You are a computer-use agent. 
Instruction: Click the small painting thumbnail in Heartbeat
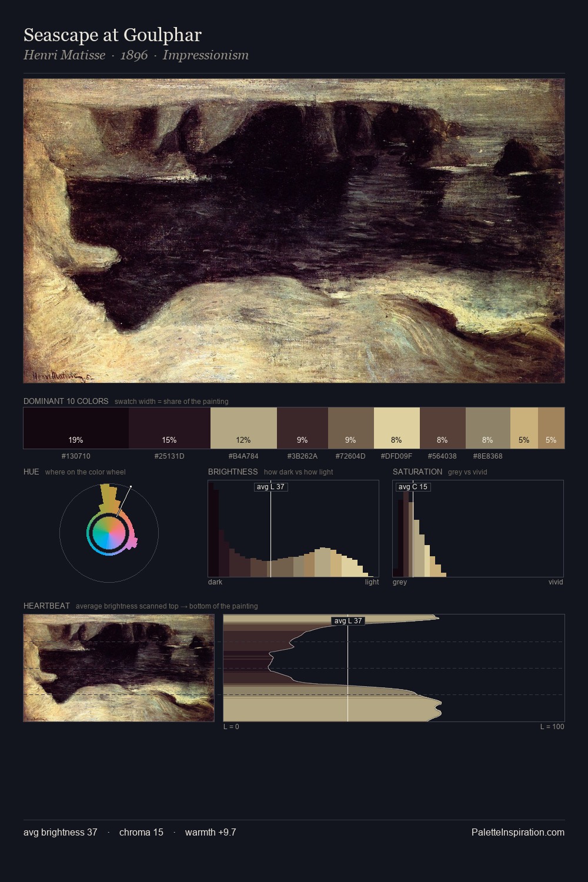119,668
